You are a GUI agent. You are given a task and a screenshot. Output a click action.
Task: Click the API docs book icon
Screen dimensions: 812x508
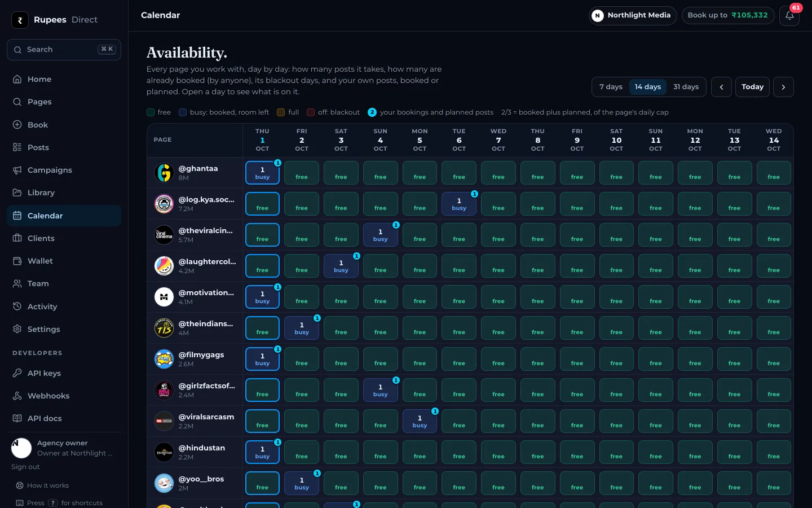(x=17, y=418)
